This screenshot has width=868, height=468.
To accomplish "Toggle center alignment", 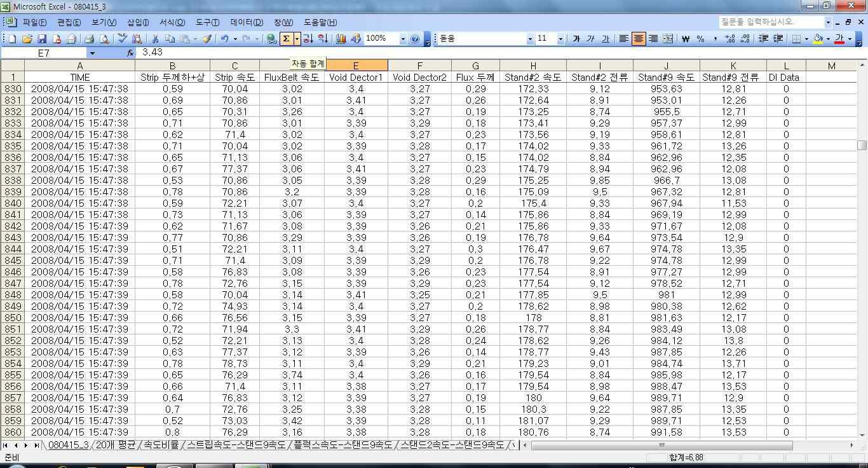I will point(639,39).
